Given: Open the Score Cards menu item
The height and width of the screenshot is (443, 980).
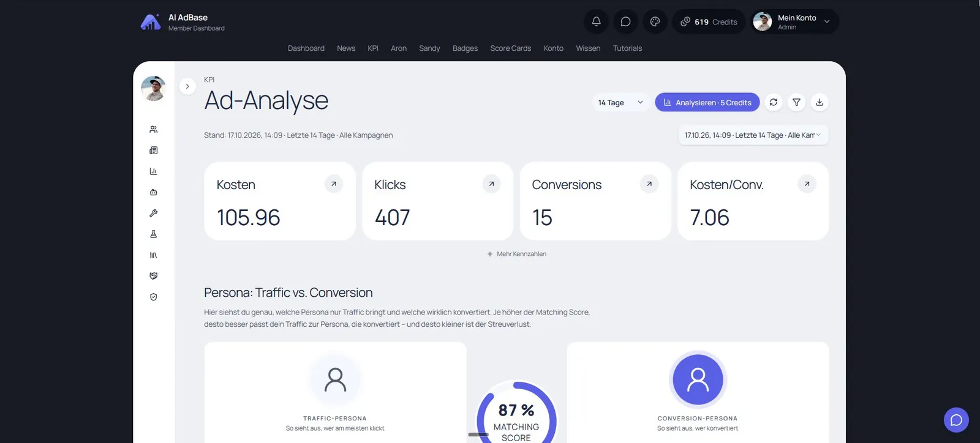Looking at the screenshot, I should [511, 48].
